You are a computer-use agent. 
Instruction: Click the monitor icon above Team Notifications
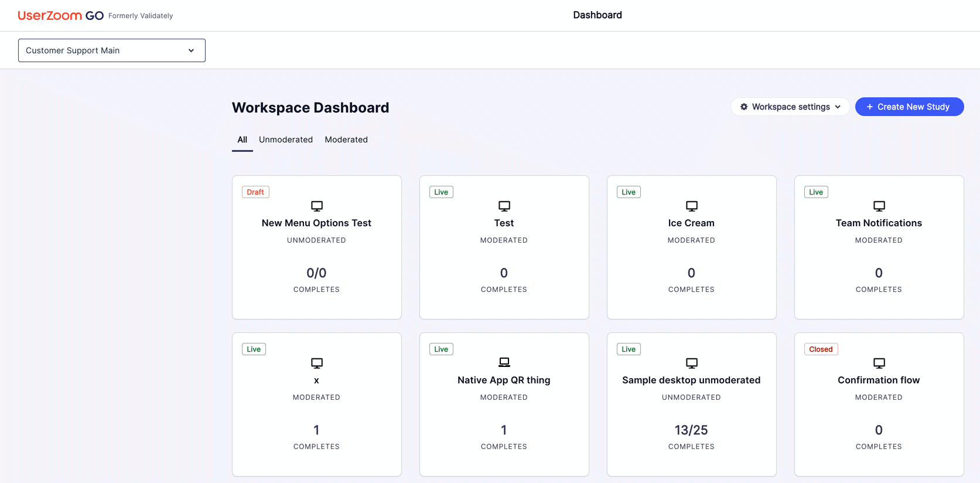pyautogui.click(x=879, y=206)
